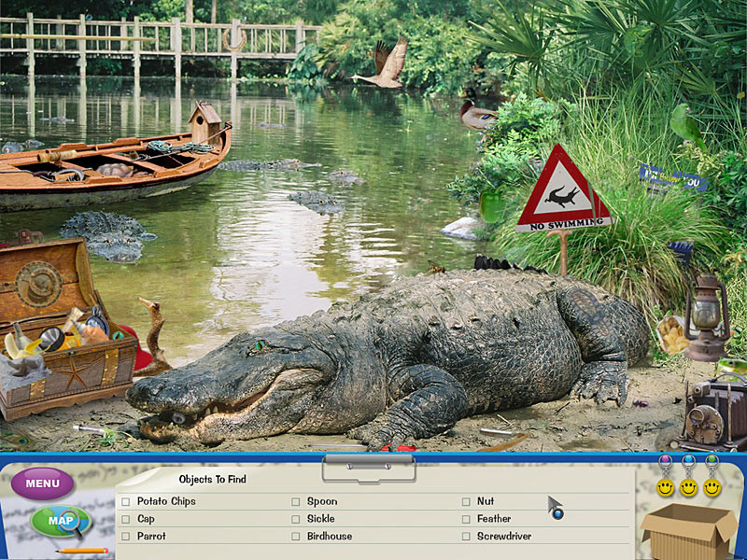Mark the Feather checkbox
Screen dimensions: 747x560
(466, 519)
